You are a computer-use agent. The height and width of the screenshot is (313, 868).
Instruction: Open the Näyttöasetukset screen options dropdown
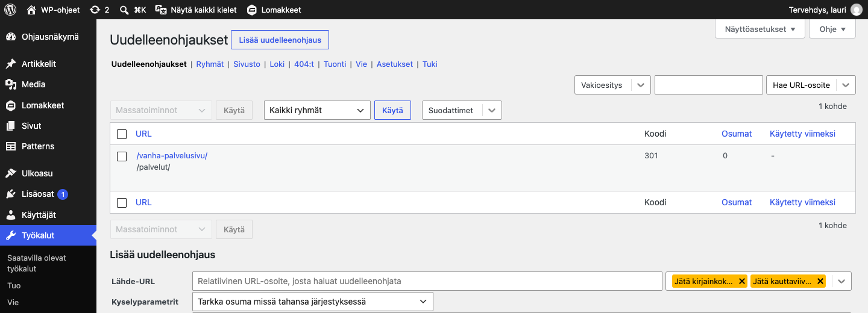tap(760, 29)
